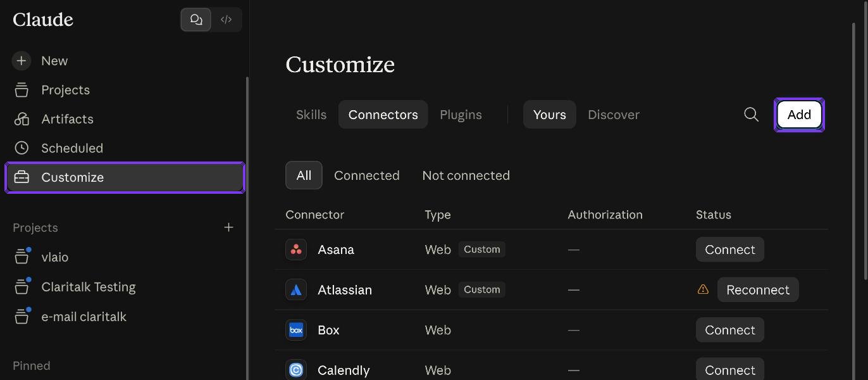This screenshot has width=868, height=380.
Task: Click the Asana connector icon
Action: click(296, 250)
